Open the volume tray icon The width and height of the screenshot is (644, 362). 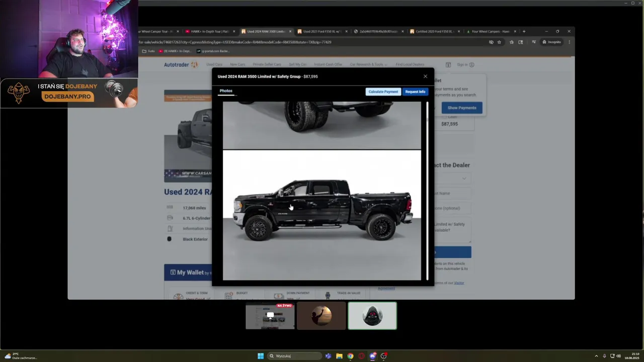pos(618,356)
